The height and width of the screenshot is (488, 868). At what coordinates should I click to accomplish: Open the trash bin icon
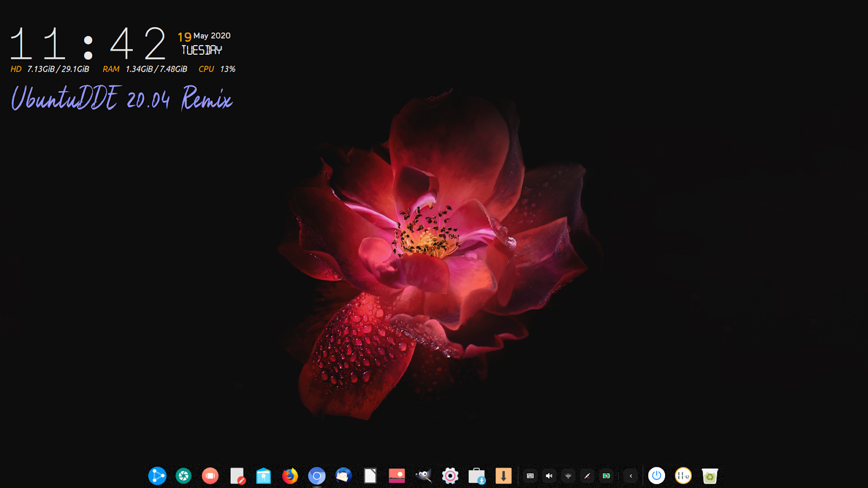(710, 476)
